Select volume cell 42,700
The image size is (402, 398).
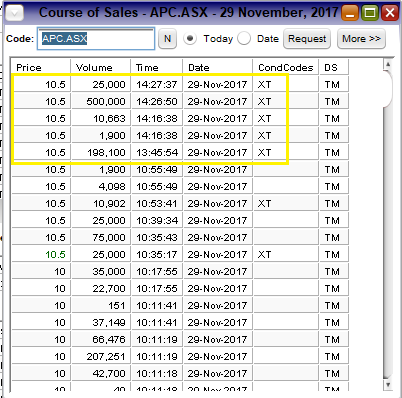point(100,374)
